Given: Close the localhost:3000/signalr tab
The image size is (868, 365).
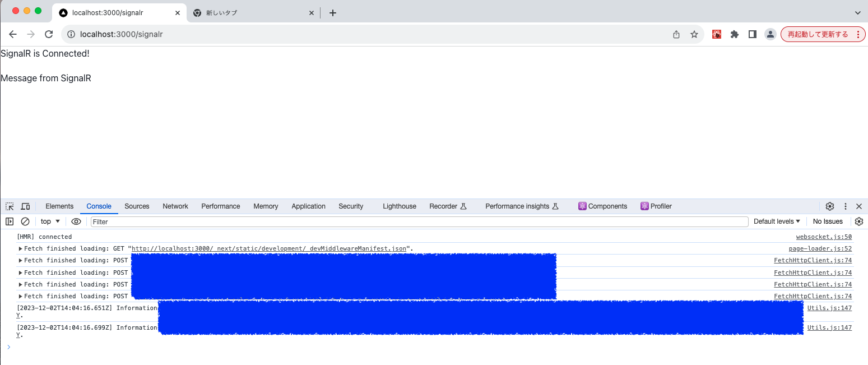Looking at the screenshot, I should click(178, 12).
